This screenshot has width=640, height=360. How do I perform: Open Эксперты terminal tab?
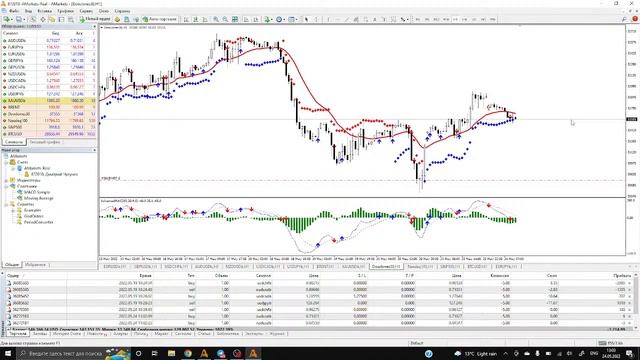254,334
